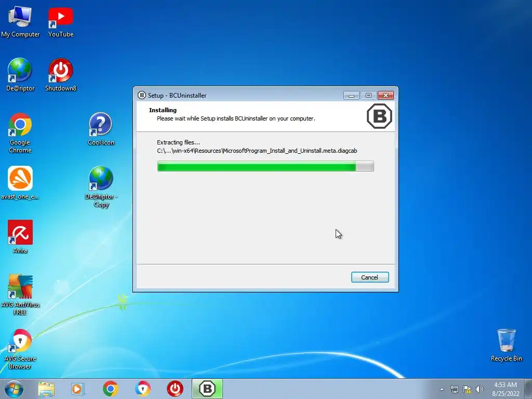The width and height of the screenshot is (532, 399).
Task: Open the Windows Start menu orb
Action: pyautogui.click(x=14, y=389)
